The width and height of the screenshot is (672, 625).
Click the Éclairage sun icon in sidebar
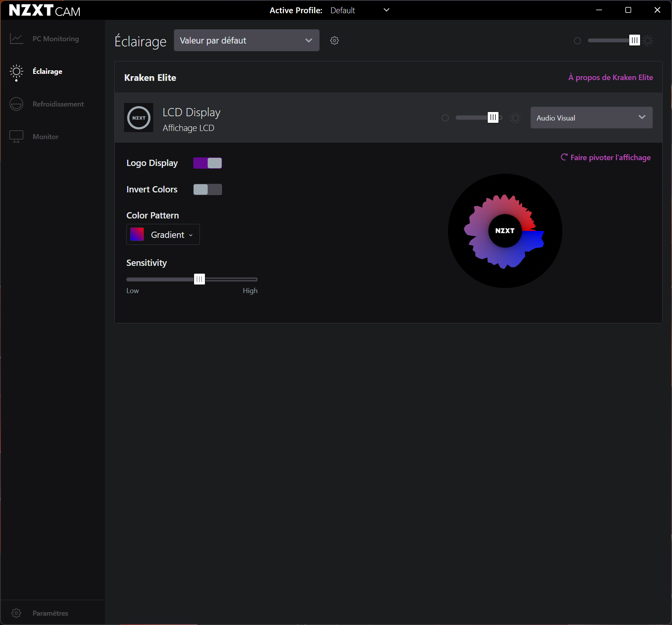coord(16,72)
